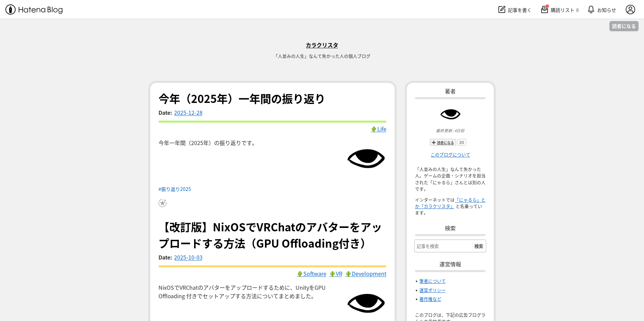Click the 運営情報 sidebar heading
Screen dimensions: 644x321
pos(450,264)
